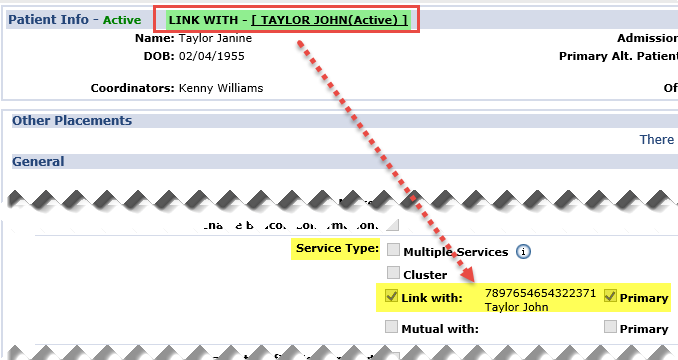Click the LINK WITH banner text
The width and height of the screenshot is (678, 360).
288,20
